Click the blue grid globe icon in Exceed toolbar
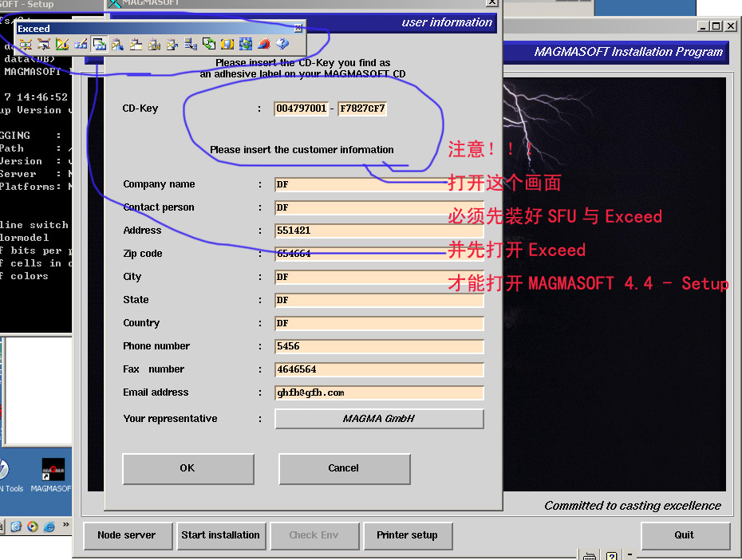 (x=246, y=44)
